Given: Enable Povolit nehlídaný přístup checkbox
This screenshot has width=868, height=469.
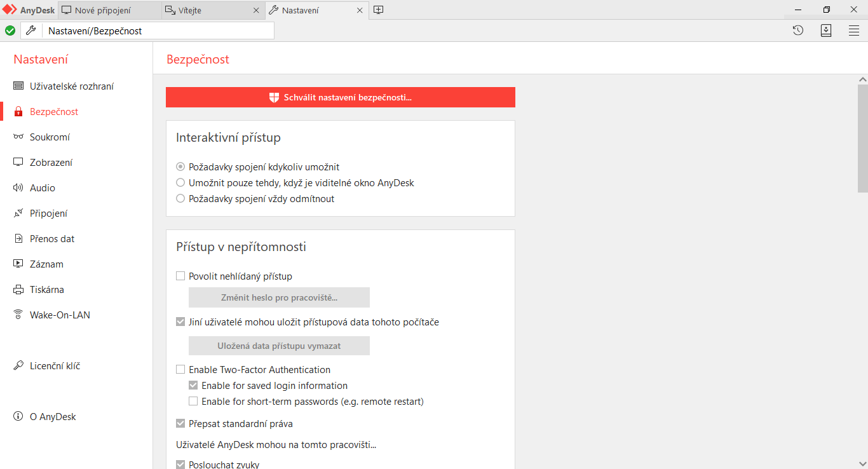Looking at the screenshot, I should [x=180, y=276].
